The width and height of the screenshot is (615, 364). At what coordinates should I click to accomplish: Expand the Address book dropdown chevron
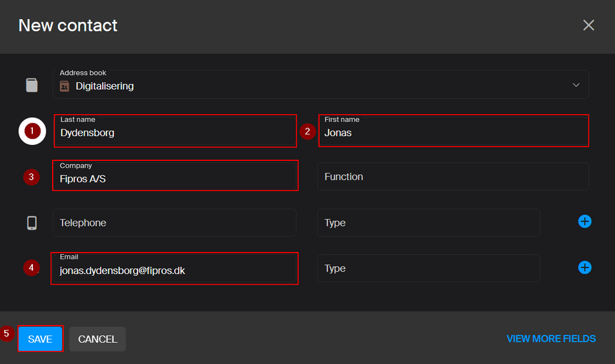pos(576,85)
